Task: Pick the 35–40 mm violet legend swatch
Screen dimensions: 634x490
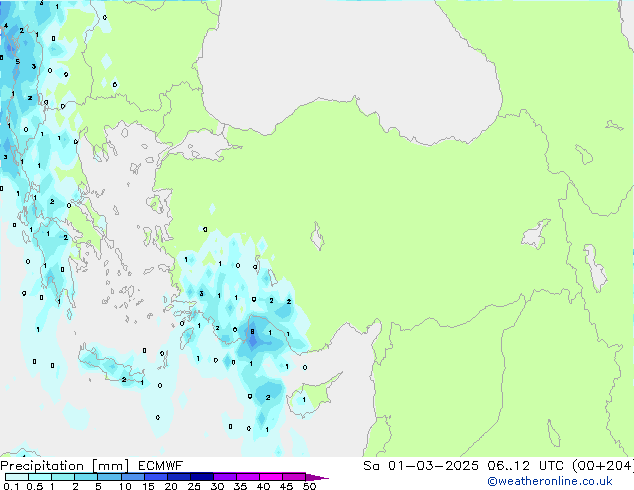Action: 247,477
